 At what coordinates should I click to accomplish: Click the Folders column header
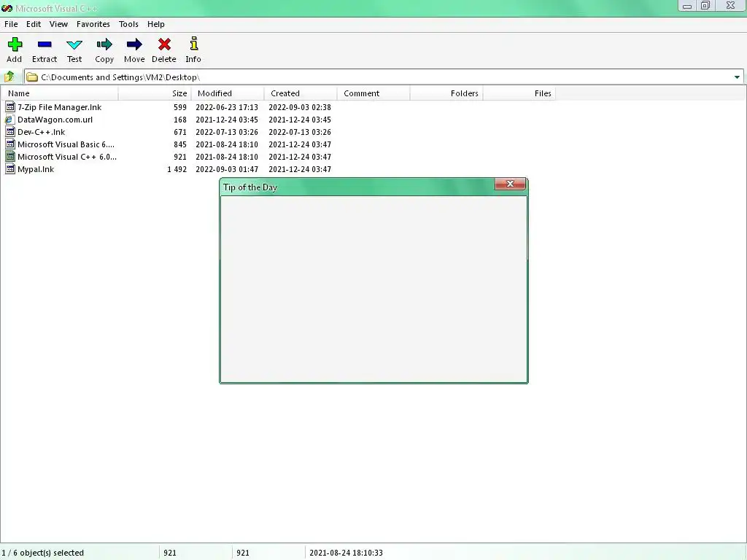click(x=446, y=93)
